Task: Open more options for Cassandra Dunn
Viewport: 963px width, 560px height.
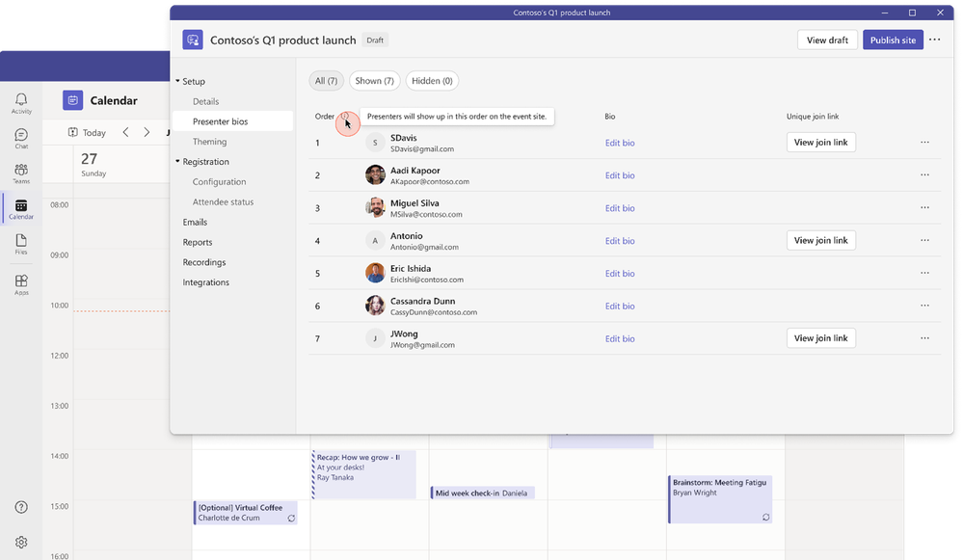Action: click(x=924, y=306)
